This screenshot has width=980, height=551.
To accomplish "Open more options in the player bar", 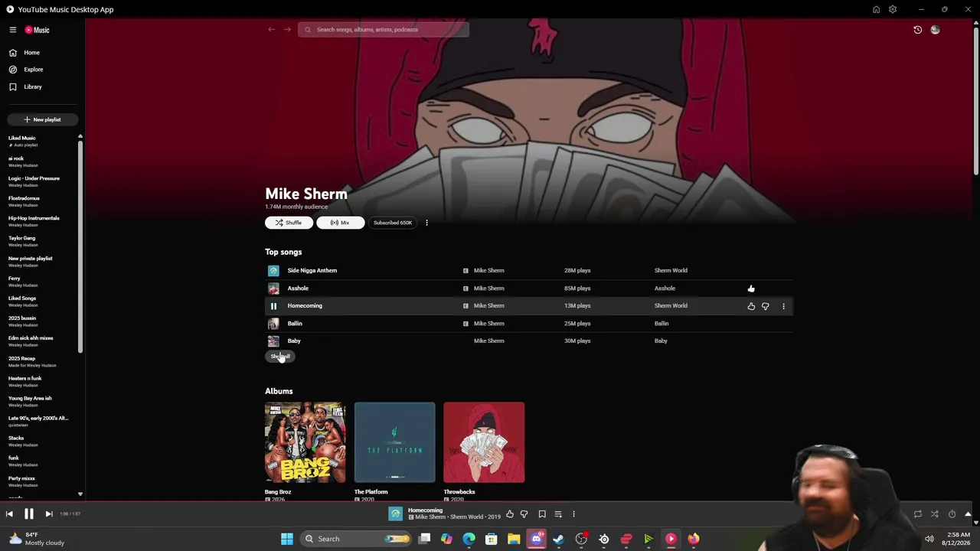I will [x=573, y=514].
